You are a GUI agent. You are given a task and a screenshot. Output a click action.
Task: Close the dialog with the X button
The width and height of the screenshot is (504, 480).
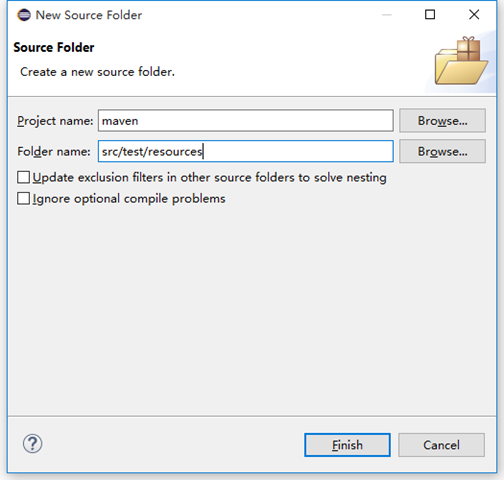coord(474,15)
